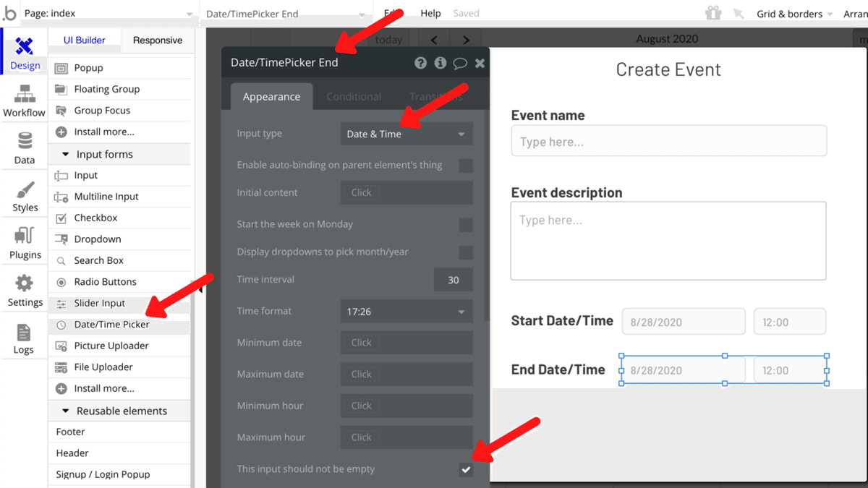Click the Time interval value 30
This screenshot has width=868, height=488.
(x=454, y=280)
